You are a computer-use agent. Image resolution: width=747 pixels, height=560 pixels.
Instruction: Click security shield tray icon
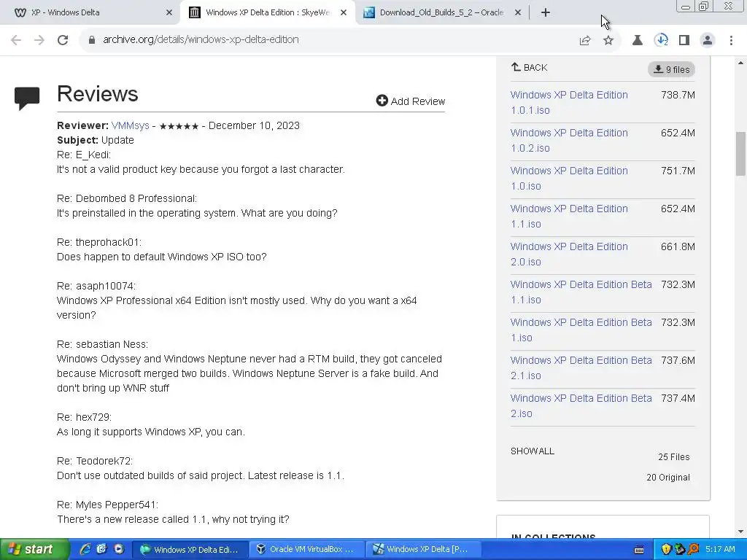pyautogui.click(x=667, y=550)
